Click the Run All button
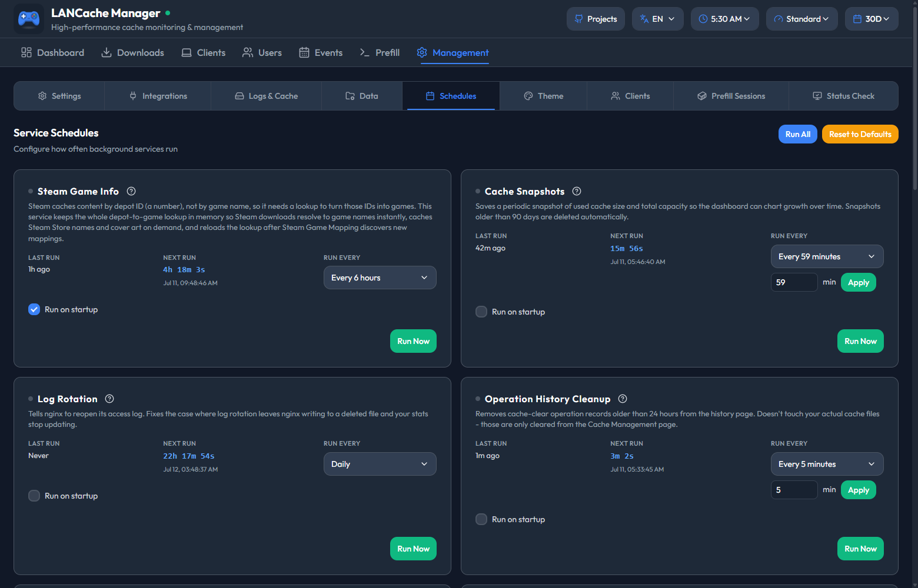 click(798, 134)
